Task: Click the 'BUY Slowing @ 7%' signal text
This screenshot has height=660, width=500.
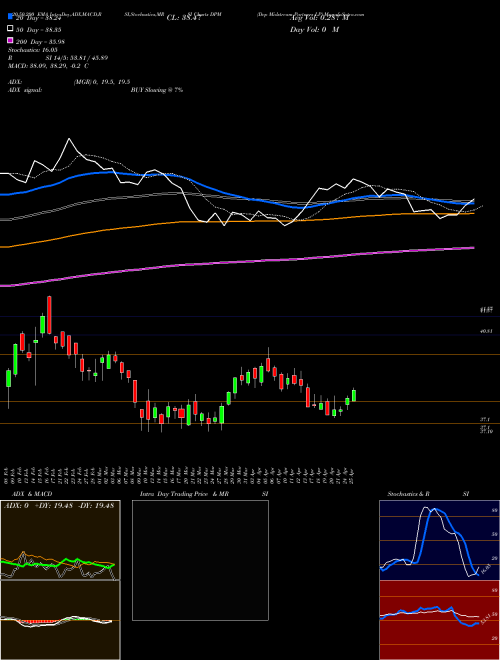Action: (157, 90)
